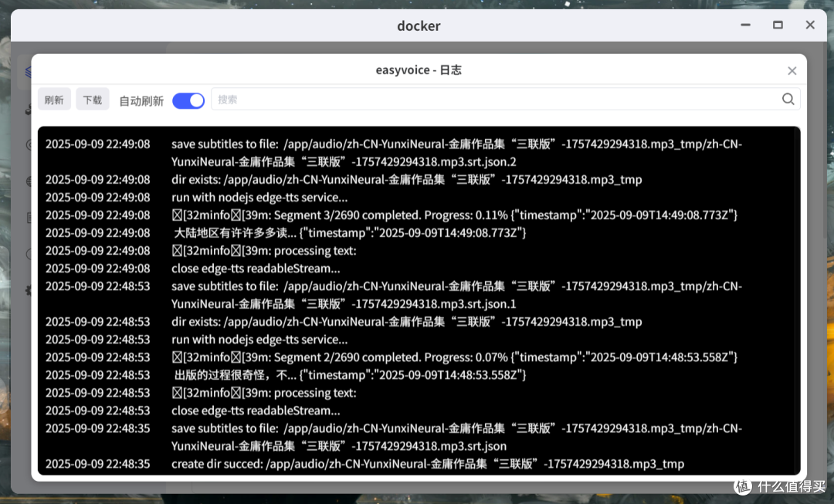Close the docker window
834x504 pixels.
(x=810, y=25)
